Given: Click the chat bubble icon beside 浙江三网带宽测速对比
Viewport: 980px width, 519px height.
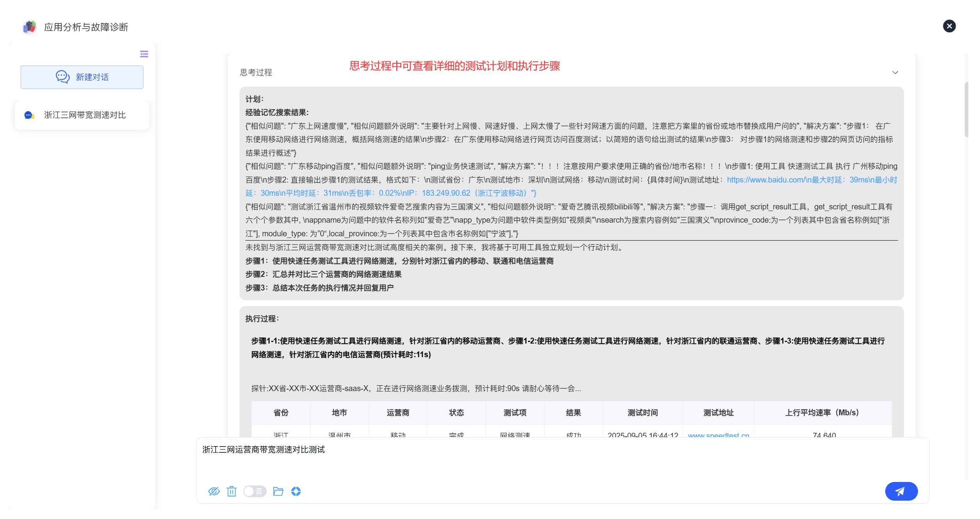Looking at the screenshot, I should pos(29,115).
